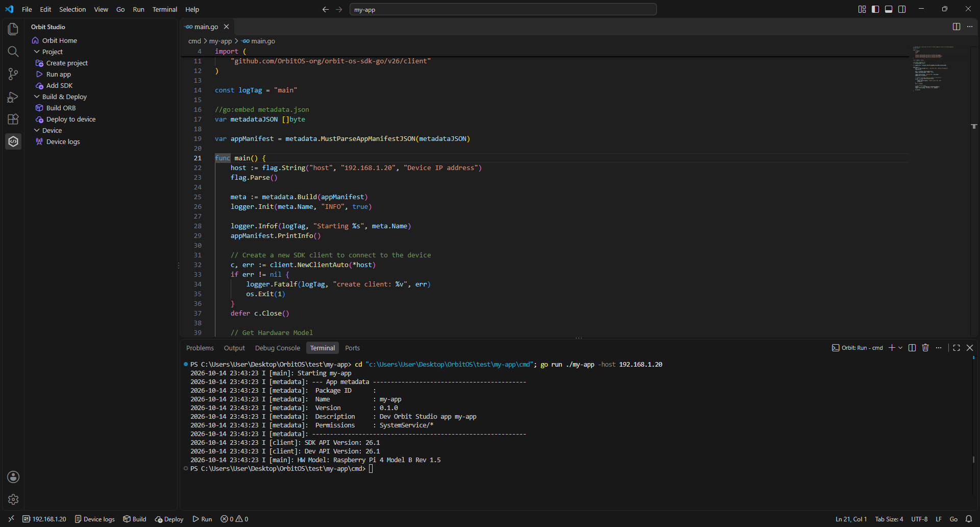Open remote window indicator in status bar

click(x=11, y=519)
